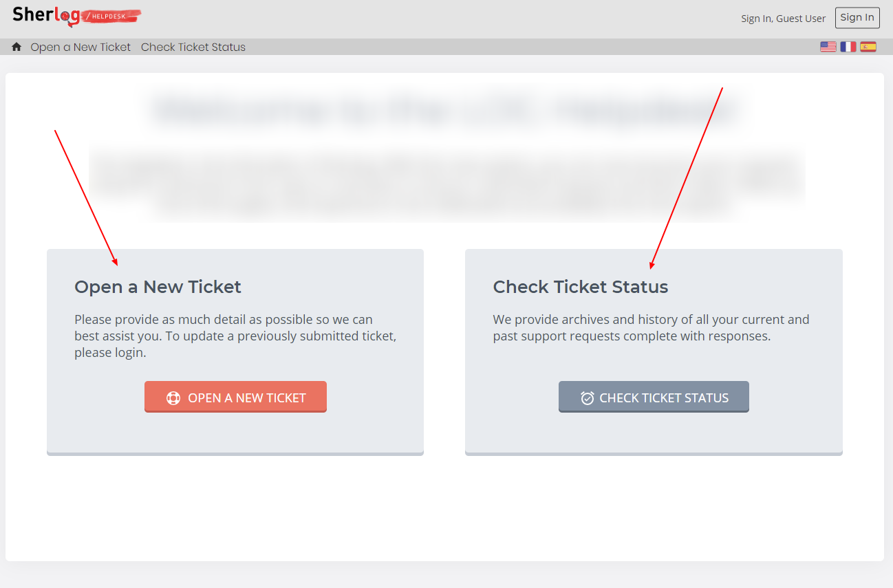Viewport: 893px width, 588px height.
Task: Click the red HELPDESK badge in the logo
Action: (x=113, y=16)
